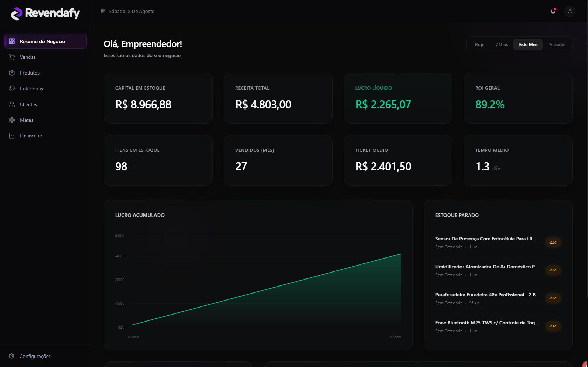Select the Este Mês filter tab
This screenshot has height=367, width=588.
tap(528, 44)
